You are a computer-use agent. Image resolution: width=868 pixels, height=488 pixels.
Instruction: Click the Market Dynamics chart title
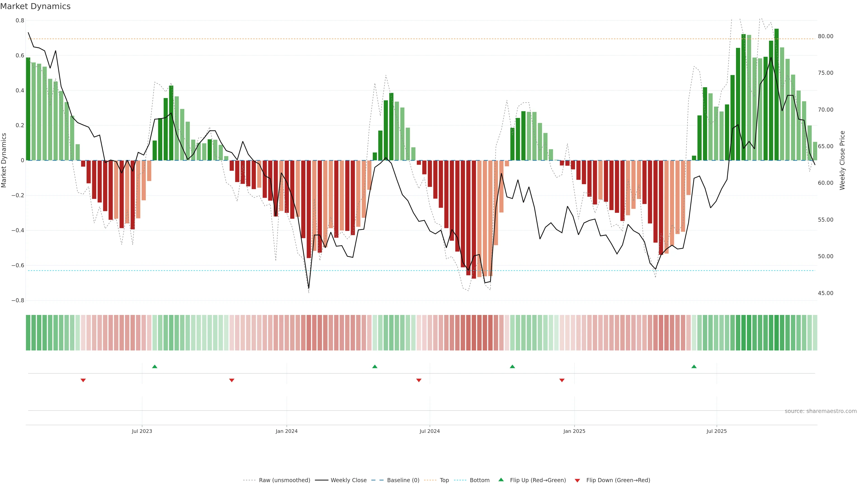[x=35, y=6]
